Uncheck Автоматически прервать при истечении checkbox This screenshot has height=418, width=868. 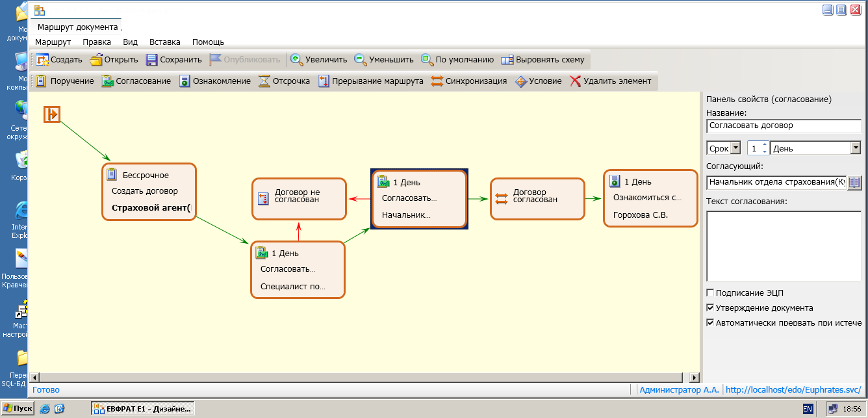coord(710,322)
